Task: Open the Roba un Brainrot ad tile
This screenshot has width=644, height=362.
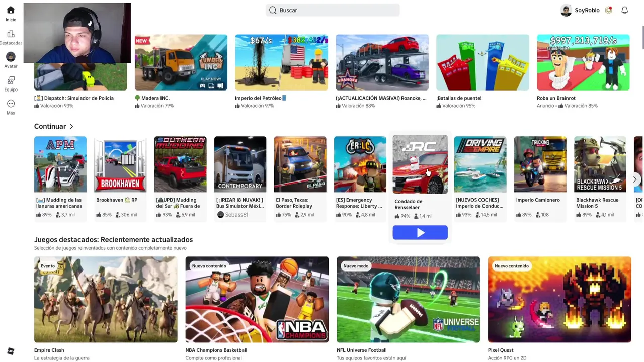Action: coord(583,62)
